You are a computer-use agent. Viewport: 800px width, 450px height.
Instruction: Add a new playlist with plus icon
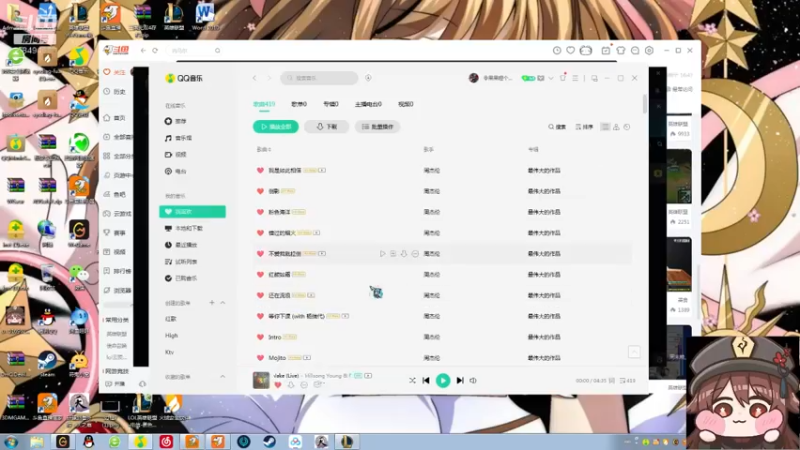(x=212, y=303)
